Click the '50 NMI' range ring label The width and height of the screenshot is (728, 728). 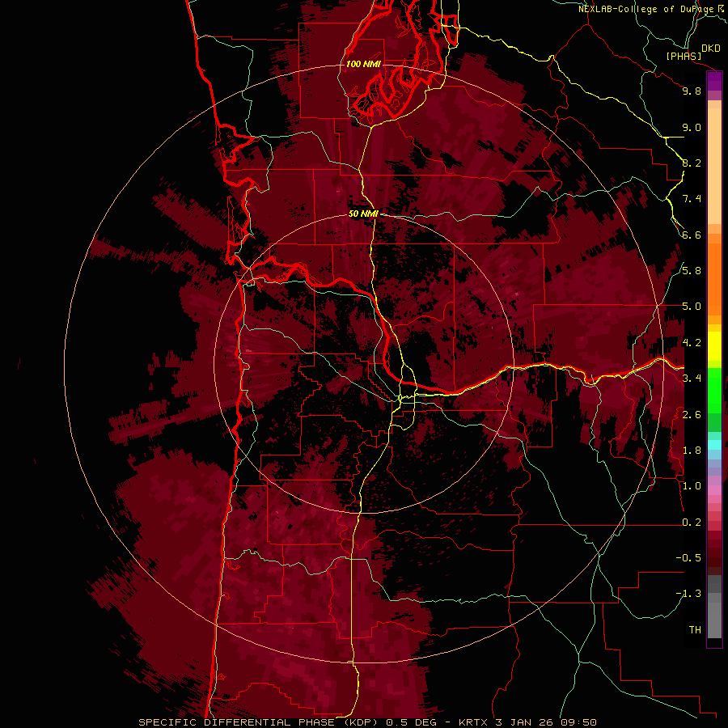pyautogui.click(x=363, y=214)
